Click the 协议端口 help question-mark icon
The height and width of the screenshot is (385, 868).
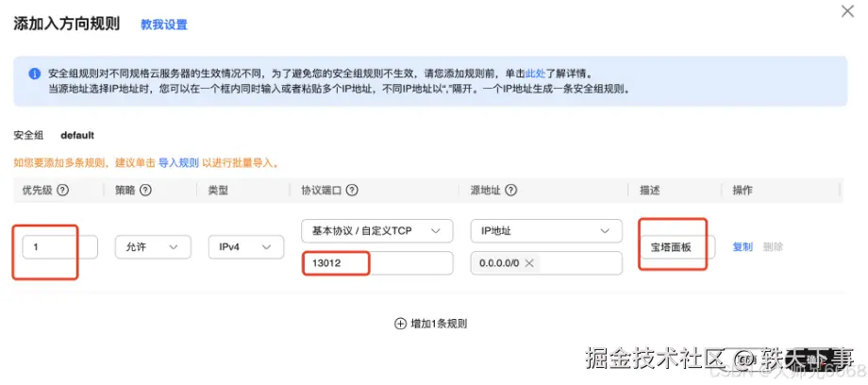coord(352,191)
